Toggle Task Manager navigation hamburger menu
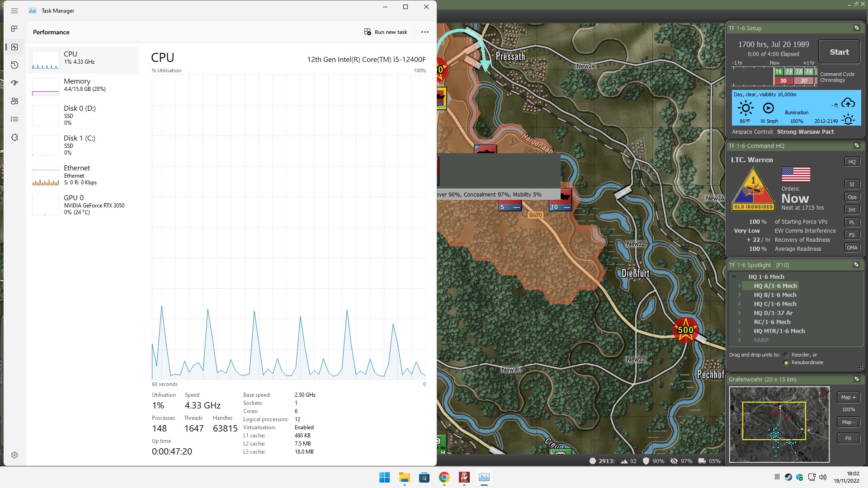The height and width of the screenshot is (488, 868). click(x=14, y=11)
